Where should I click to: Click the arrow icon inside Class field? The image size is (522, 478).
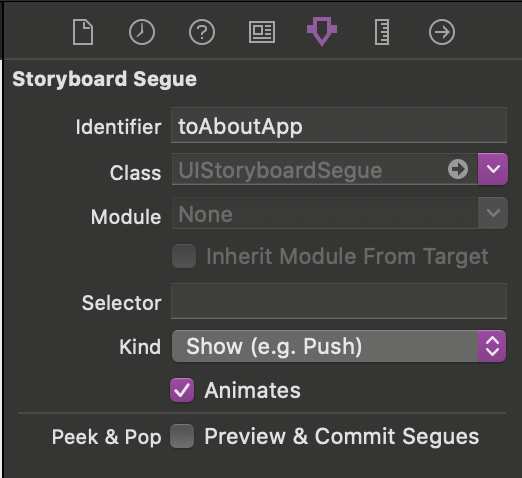coord(458,169)
